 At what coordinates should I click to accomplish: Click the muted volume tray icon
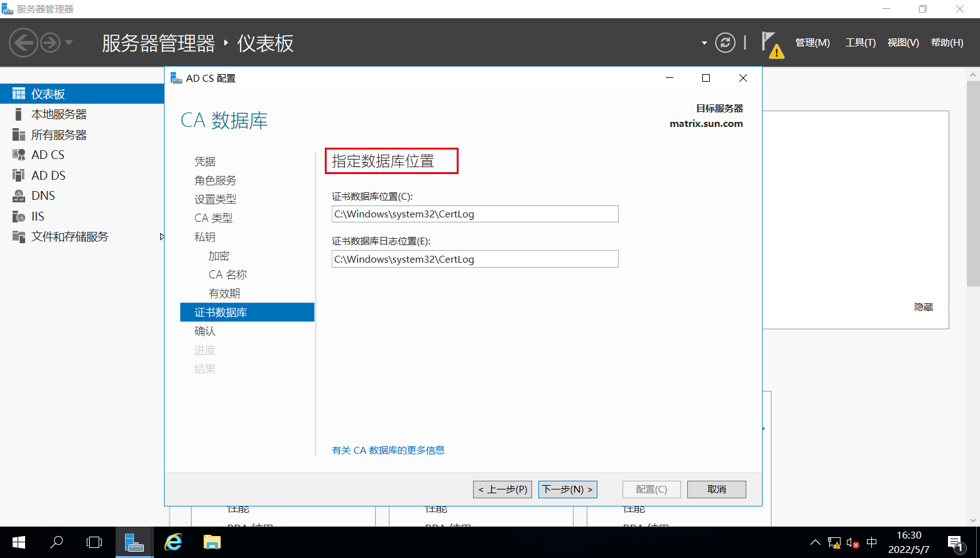pos(853,543)
